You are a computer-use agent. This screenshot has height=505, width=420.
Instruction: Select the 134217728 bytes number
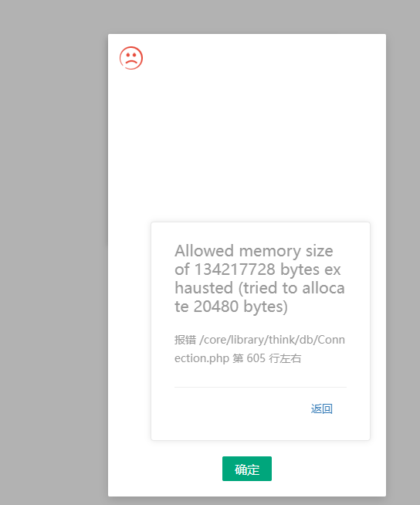tap(235, 269)
